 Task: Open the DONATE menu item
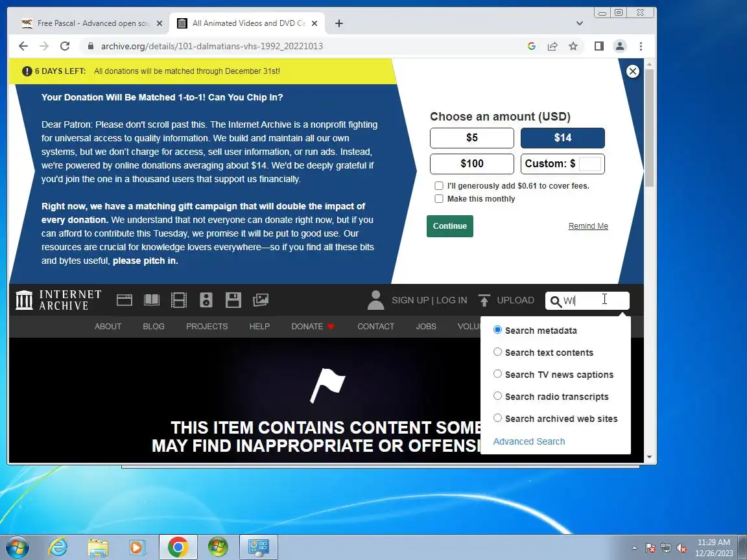click(x=313, y=326)
